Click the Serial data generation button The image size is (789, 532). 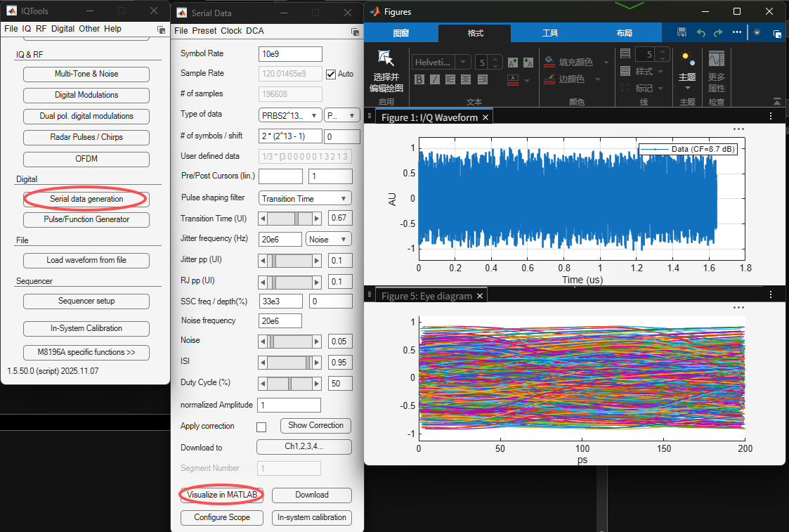pos(86,199)
